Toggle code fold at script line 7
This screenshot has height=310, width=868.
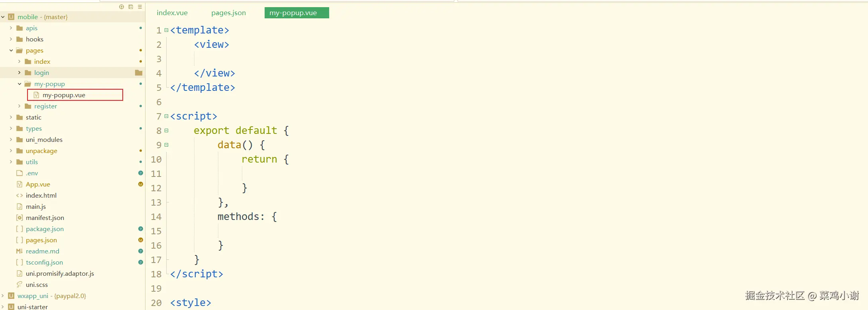(167, 116)
